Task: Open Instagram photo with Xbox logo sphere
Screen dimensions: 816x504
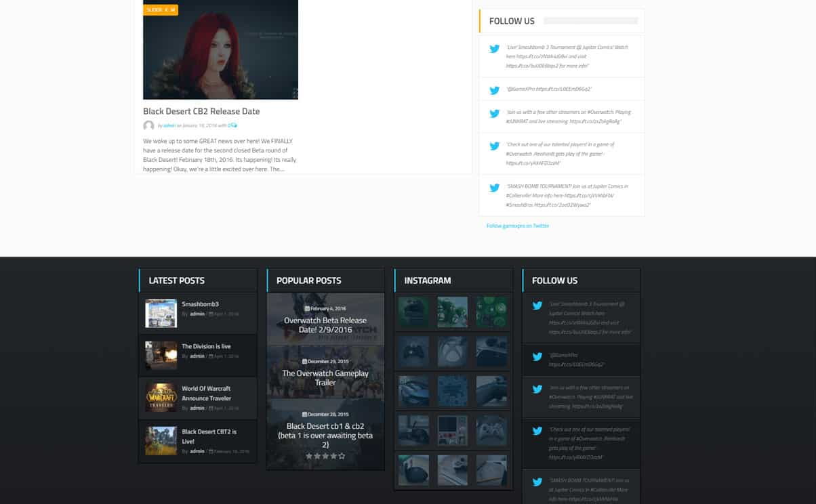Action: tap(453, 352)
